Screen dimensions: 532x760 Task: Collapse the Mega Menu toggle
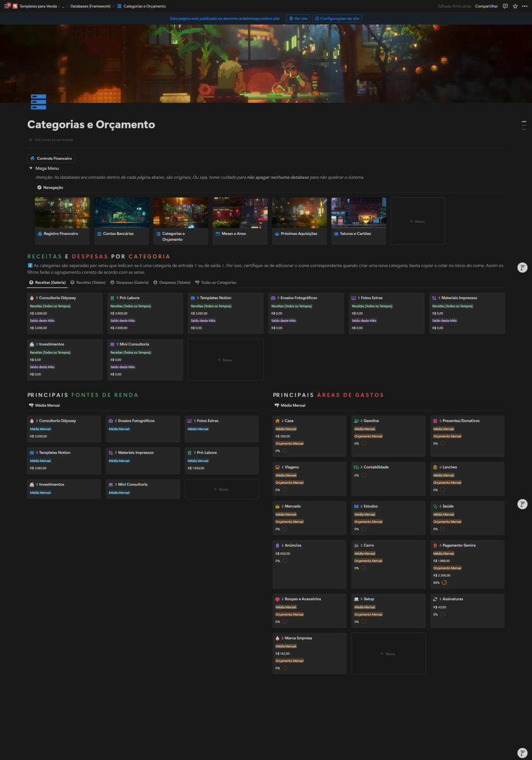pyautogui.click(x=31, y=168)
